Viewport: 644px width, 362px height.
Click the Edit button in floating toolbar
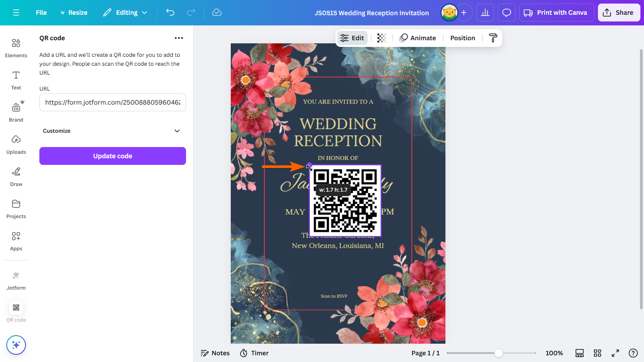pyautogui.click(x=352, y=38)
